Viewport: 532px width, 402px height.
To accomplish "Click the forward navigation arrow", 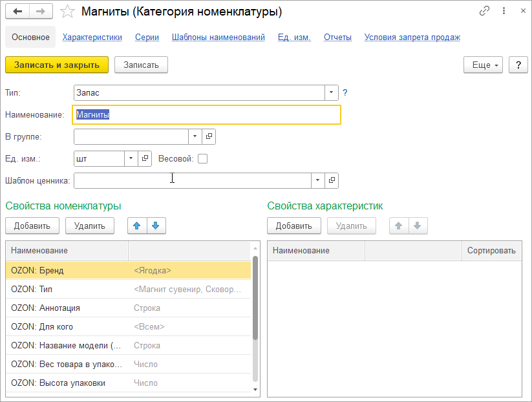I will [40, 10].
